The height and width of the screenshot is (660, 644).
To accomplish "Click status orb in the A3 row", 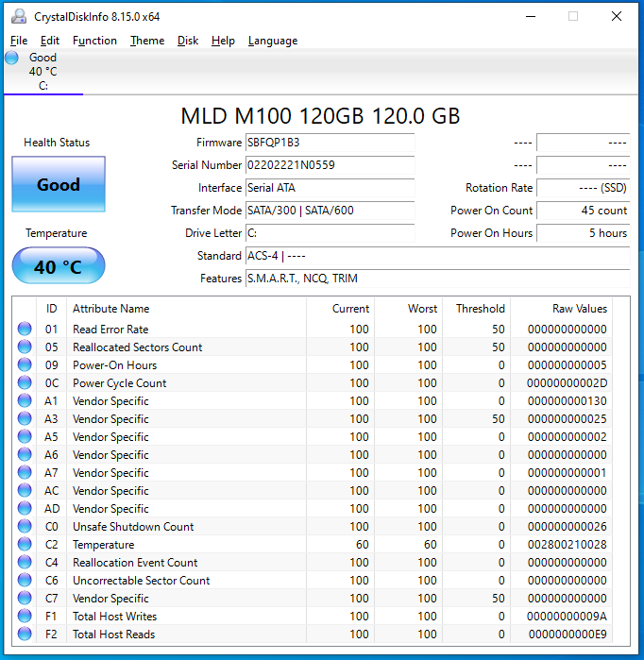I will 25,418.
